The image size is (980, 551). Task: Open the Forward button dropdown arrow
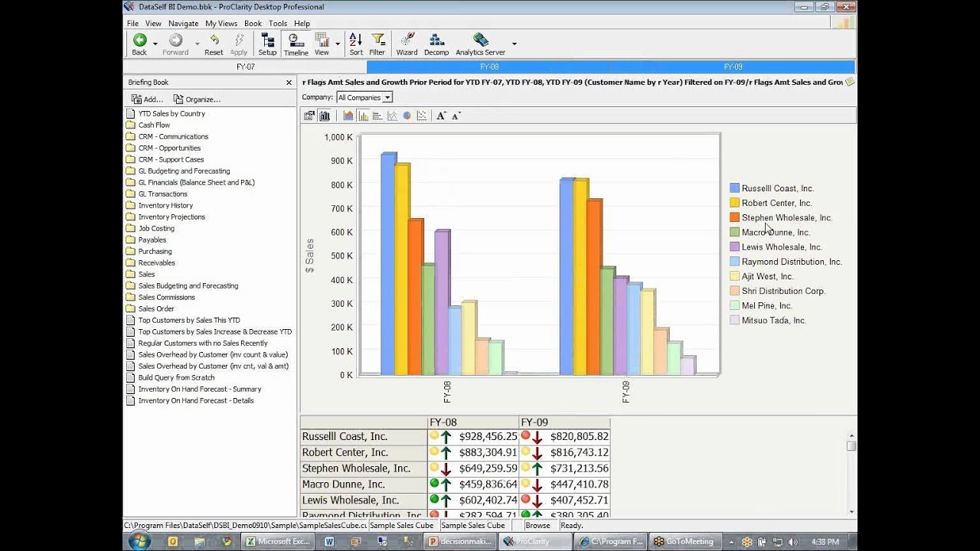click(197, 44)
